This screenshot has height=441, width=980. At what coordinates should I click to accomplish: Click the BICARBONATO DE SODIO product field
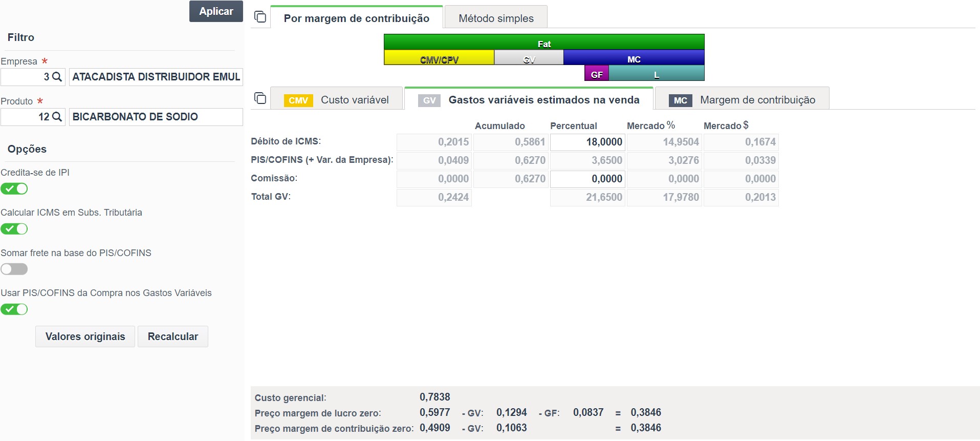pyautogui.click(x=156, y=117)
